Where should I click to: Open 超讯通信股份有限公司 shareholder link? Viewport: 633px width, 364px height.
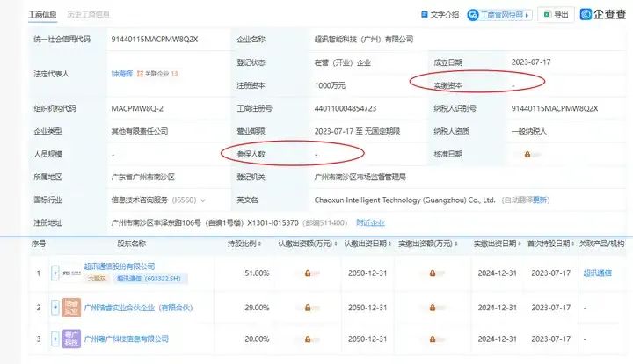[x=120, y=266]
